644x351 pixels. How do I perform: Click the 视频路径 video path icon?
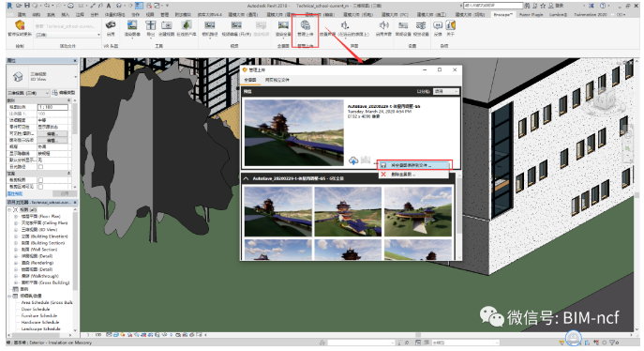tap(209, 25)
